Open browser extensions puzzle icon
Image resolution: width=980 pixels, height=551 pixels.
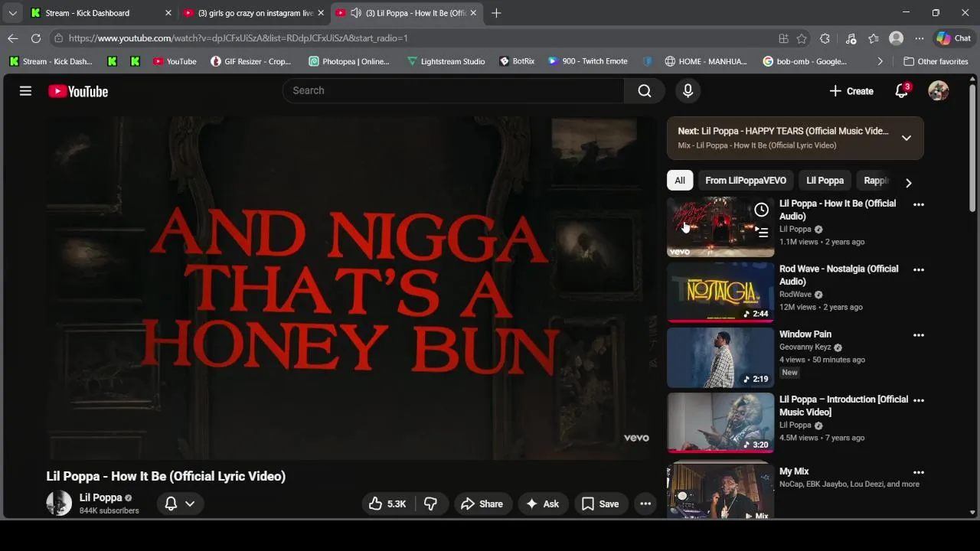825,38
